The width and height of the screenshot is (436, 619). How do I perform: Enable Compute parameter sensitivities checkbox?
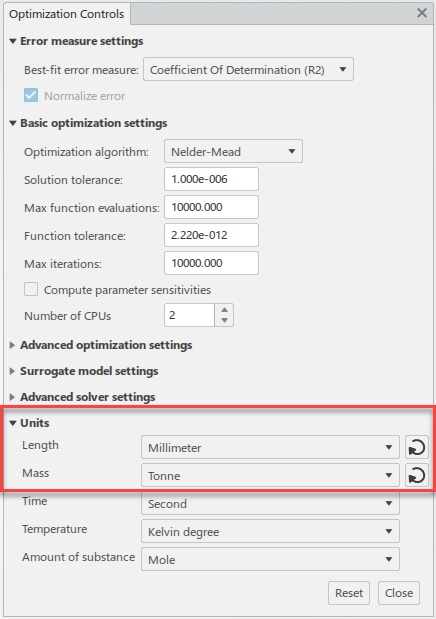(31, 289)
